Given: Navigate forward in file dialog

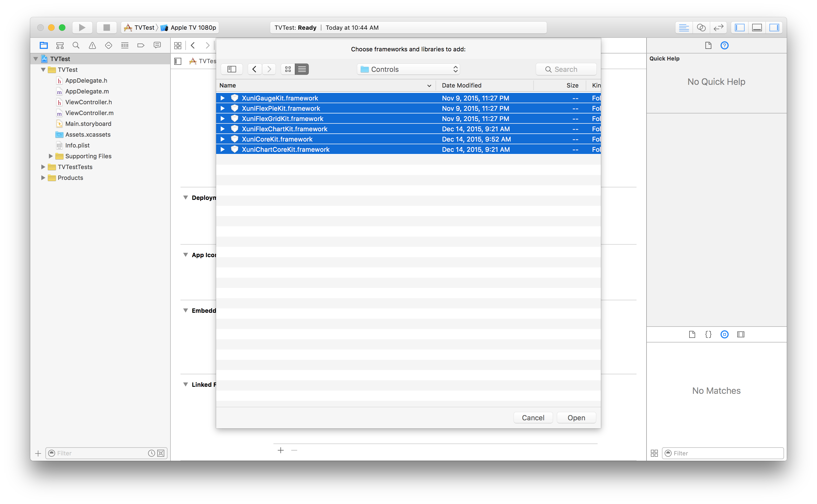Looking at the screenshot, I should [269, 69].
